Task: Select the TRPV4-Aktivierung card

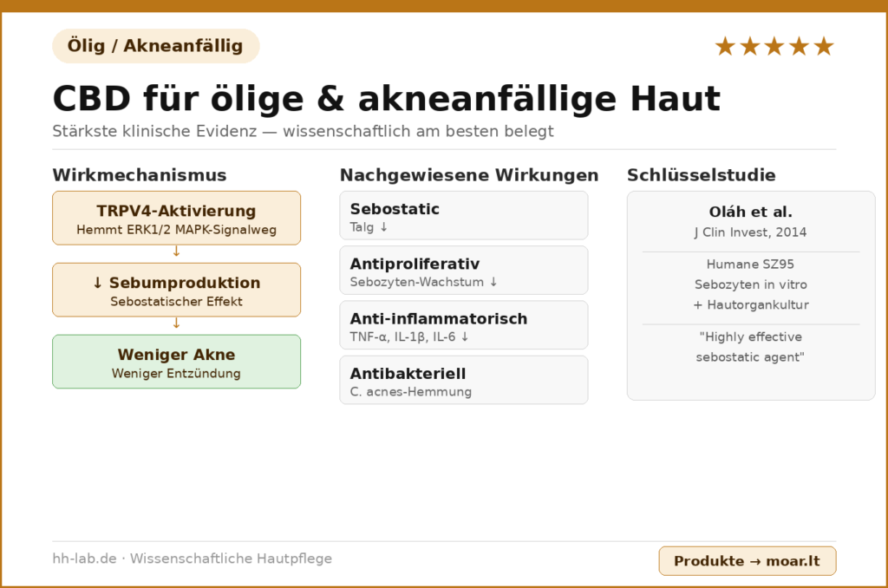Action: pyautogui.click(x=176, y=218)
